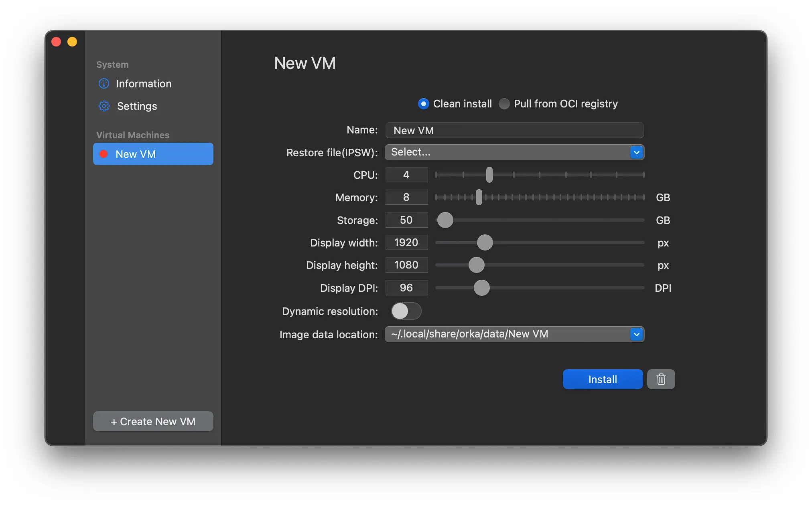Click Install to begin VM installation
The height and width of the screenshot is (505, 812).
tap(603, 379)
